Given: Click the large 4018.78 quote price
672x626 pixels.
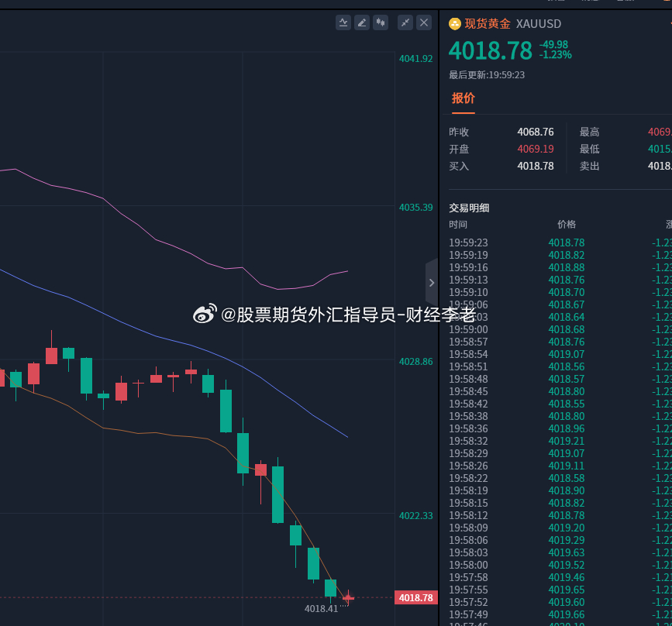Looking at the screenshot, I should click(491, 50).
